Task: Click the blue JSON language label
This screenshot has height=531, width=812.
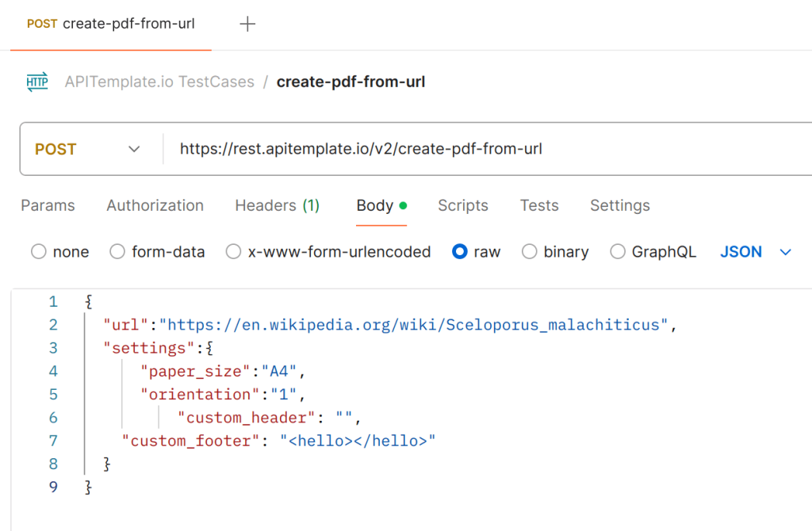Action: click(x=741, y=252)
